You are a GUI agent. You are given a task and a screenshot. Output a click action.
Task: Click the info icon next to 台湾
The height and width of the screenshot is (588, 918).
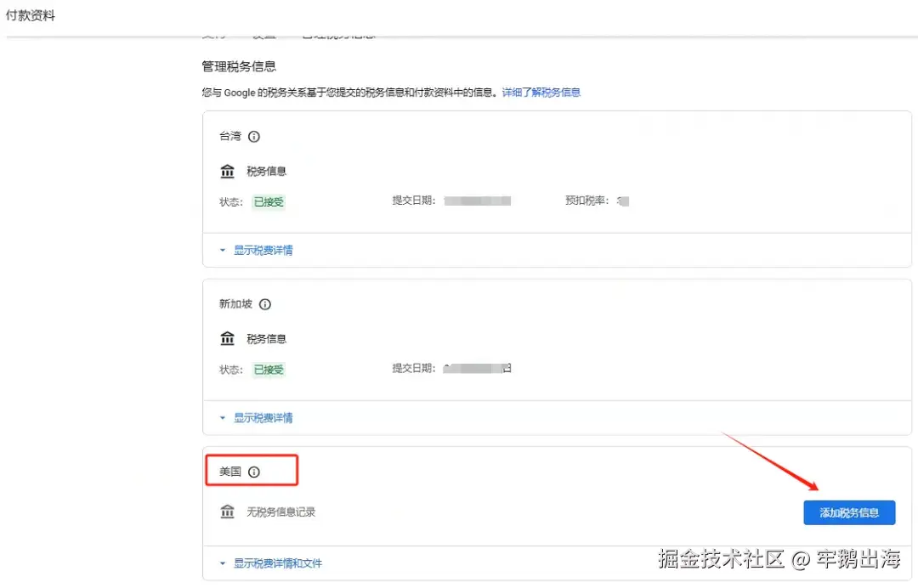[x=252, y=137]
